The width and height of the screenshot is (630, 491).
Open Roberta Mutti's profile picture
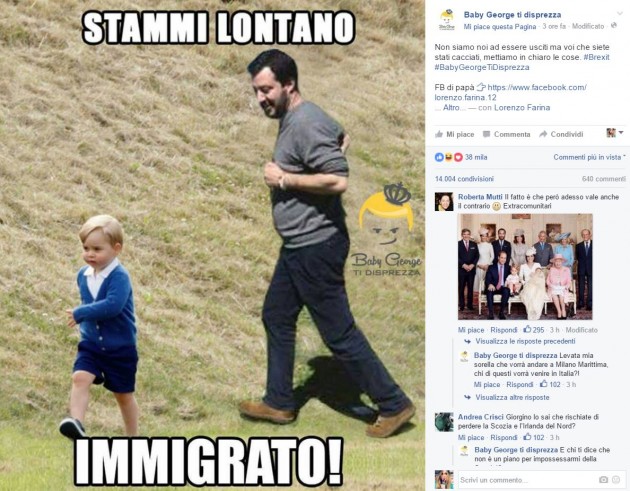pos(444,202)
